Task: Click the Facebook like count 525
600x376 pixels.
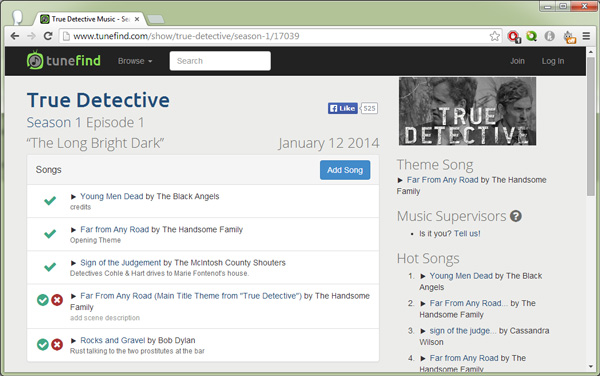Action: click(369, 108)
